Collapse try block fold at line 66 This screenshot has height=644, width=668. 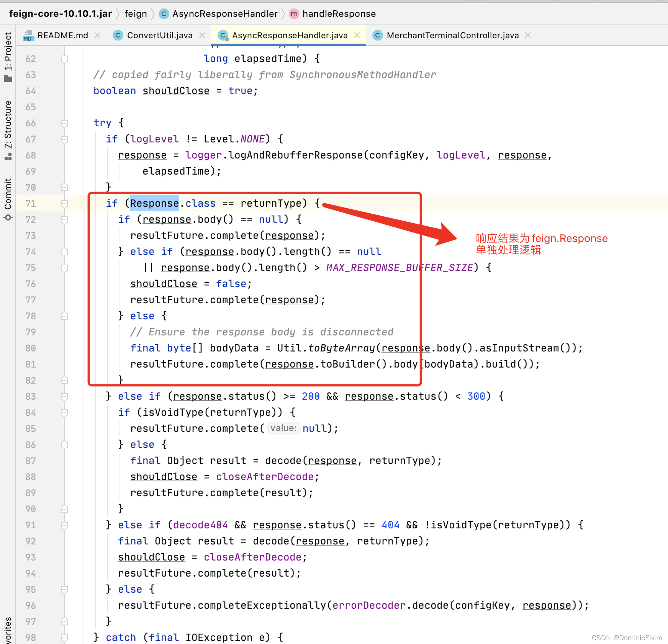pos(64,123)
